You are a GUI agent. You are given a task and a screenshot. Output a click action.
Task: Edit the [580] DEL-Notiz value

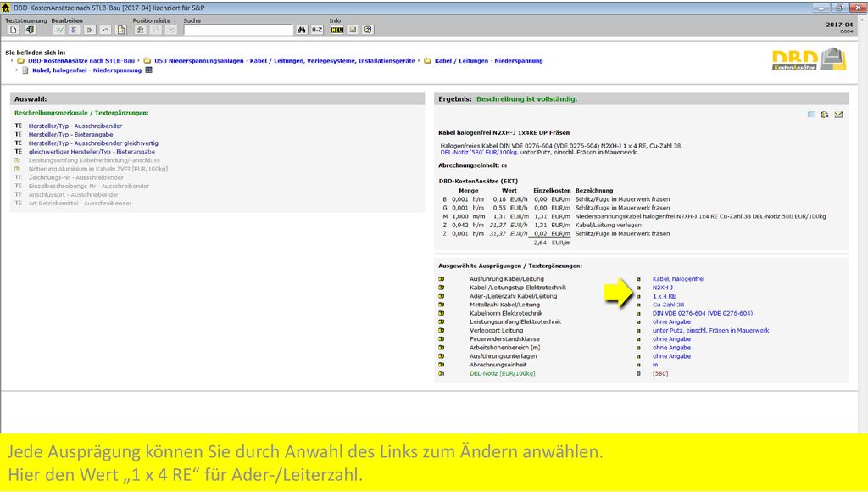pyautogui.click(x=659, y=373)
